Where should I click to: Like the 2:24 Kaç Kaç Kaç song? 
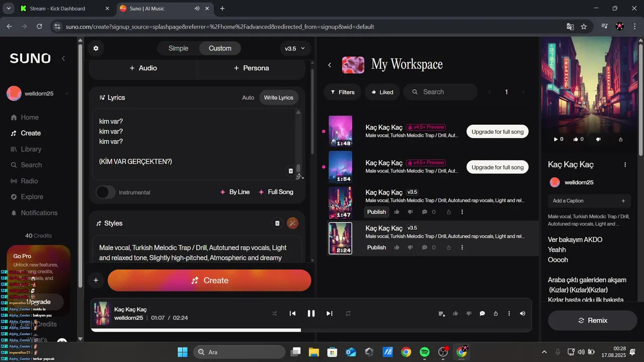(397, 247)
